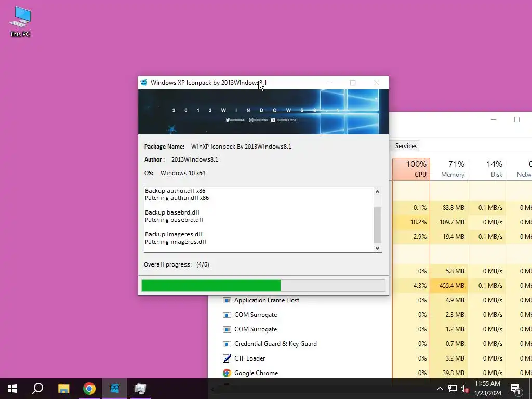This screenshot has height=399, width=532.
Task: Select the Google Chrome process row
Action: 370,373
